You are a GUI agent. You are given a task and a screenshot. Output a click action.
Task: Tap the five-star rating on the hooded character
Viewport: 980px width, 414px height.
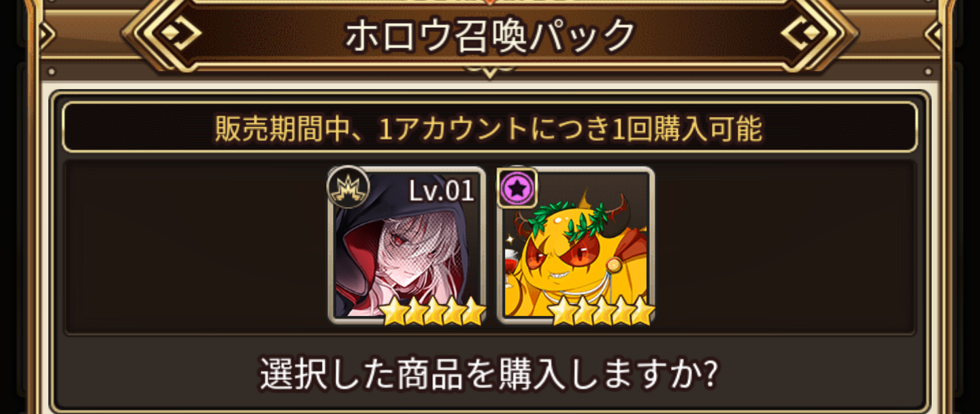[433, 312]
